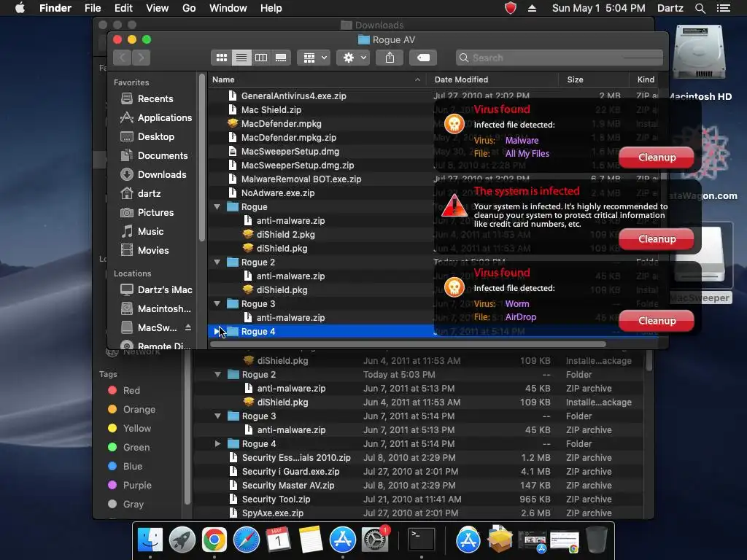Open the Window menu
The width and height of the screenshot is (747, 560).
coord(228,8)
